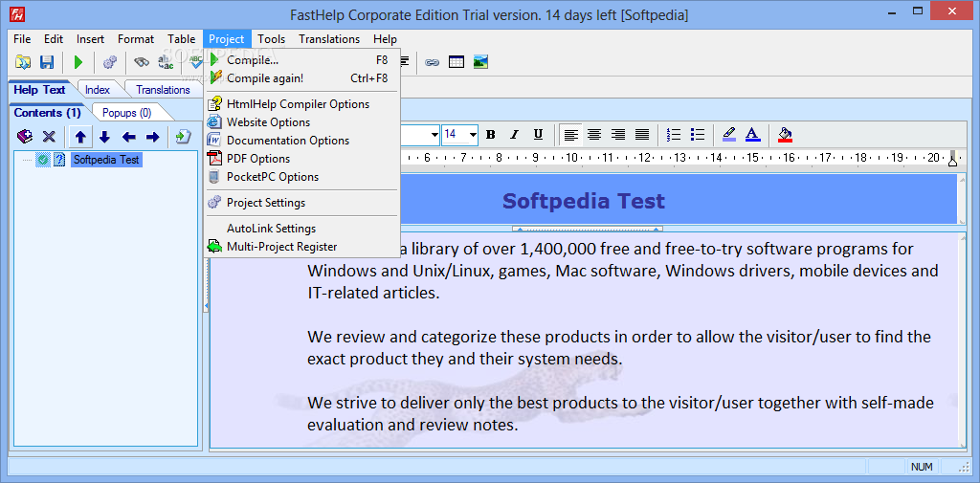The width and height of the screenshot is (980, 483).
Task: Toggle Italic formatting
Action: coord(514,134)
